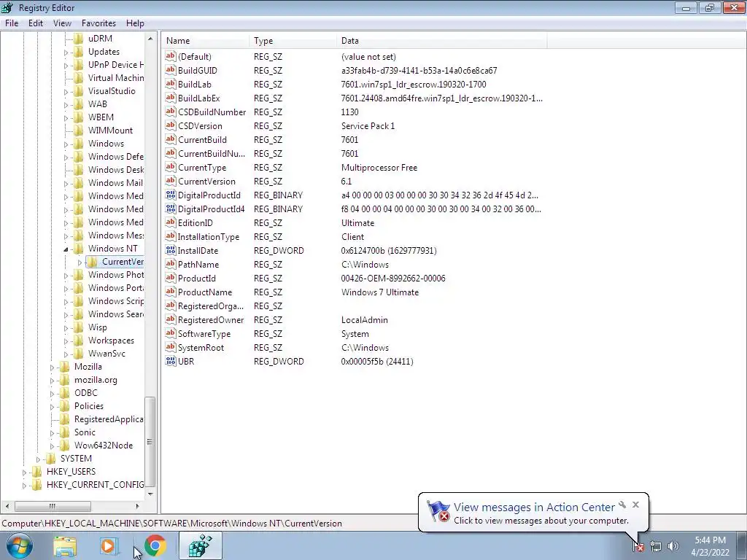The width and height of the screenshot is (747, 560).
Task: Open Windows Explorer from the taskbar
Action: pos(65,546)
